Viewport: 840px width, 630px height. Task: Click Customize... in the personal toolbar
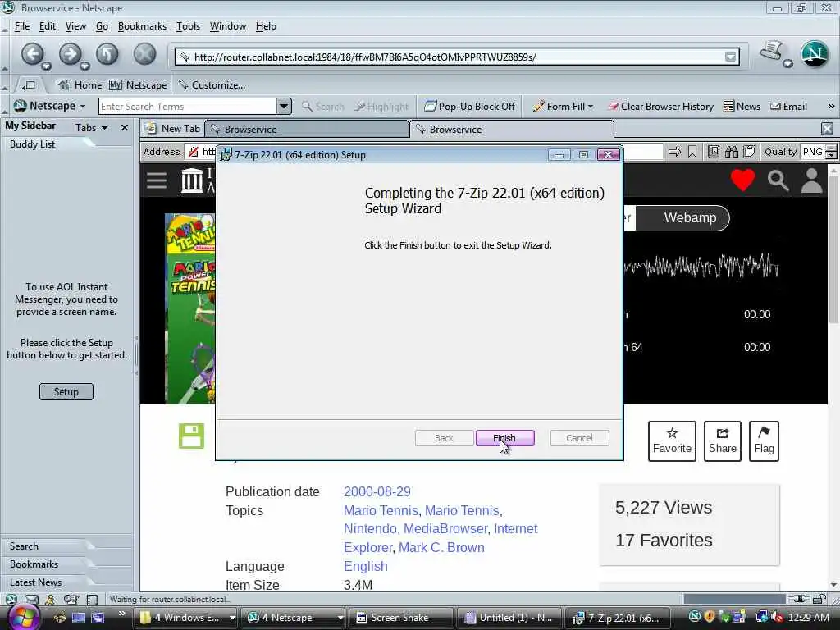(x=212, y=85)
